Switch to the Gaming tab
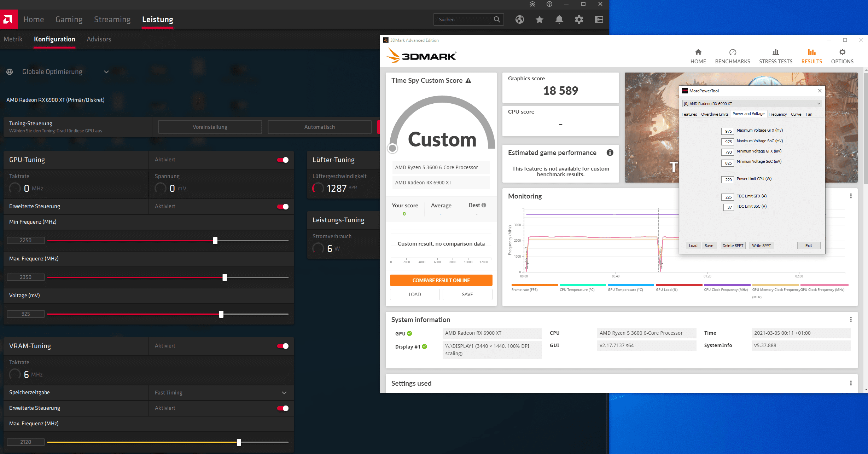Image resolution: width=868 pixels, height=454 pixels. pyautogui.click(x=69, y=19)
